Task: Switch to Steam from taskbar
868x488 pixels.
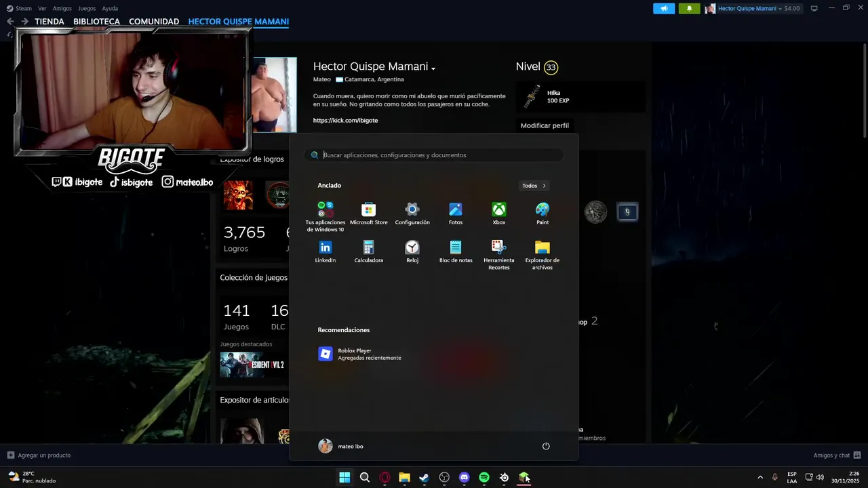Action: tap(425, 478)
